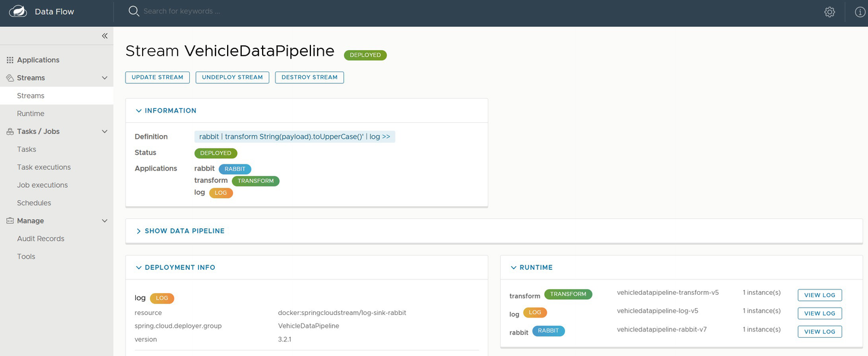Screen dimensions: 868x356
Task: Click the Destroy Stream button
Action: (x=309, y=78)
